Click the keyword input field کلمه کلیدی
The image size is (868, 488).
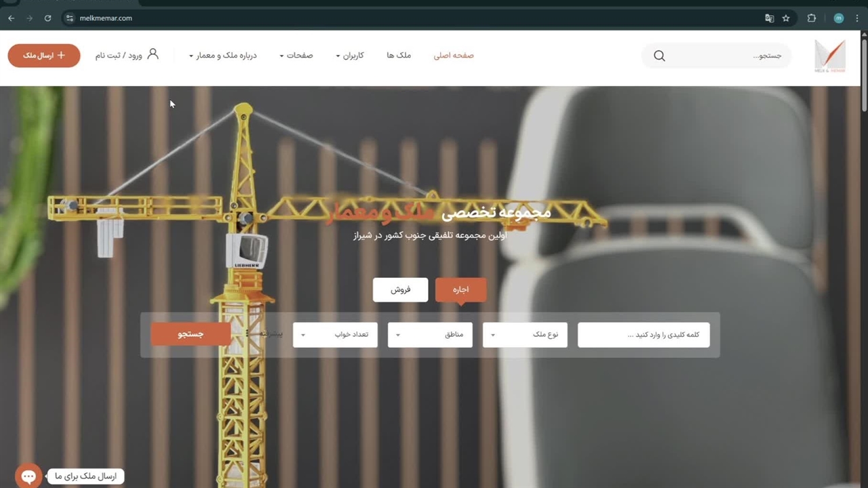(644, 335)
